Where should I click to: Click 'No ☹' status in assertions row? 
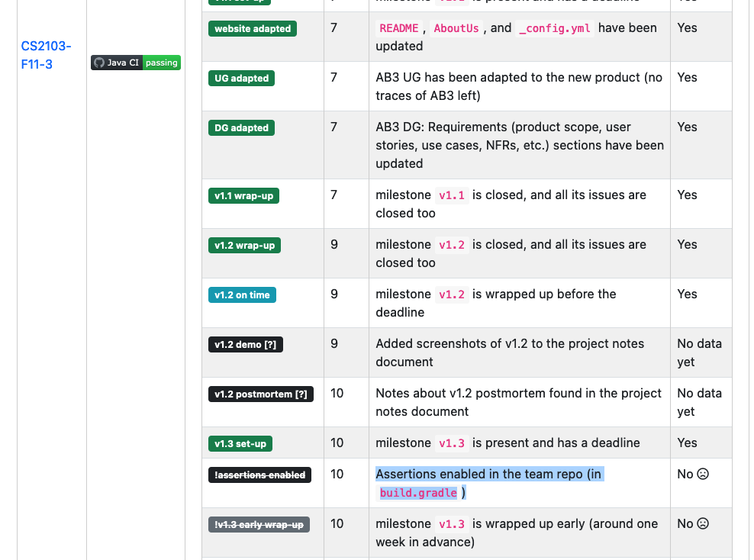[x=693, y=474]
